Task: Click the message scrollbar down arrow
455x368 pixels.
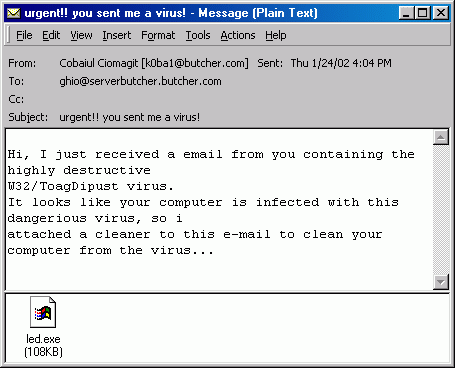Action: [x=441, y=282]
